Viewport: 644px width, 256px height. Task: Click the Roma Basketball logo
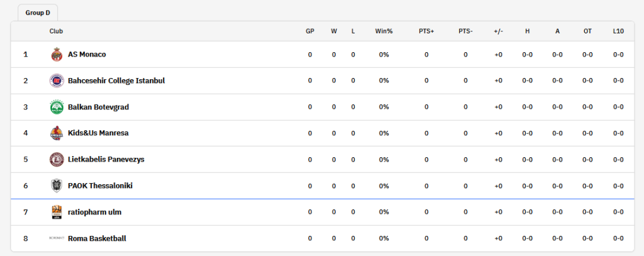point(57,238)
